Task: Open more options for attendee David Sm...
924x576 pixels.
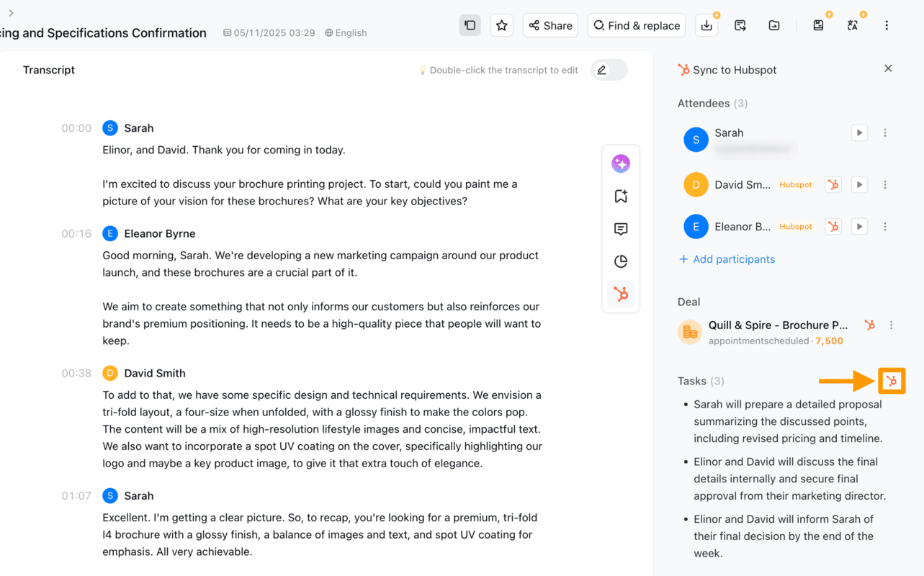Action: (x=885, y=184)
